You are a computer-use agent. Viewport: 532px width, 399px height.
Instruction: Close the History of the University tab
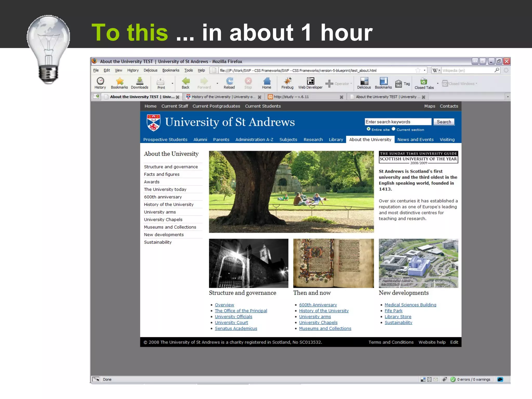point(260,97)
